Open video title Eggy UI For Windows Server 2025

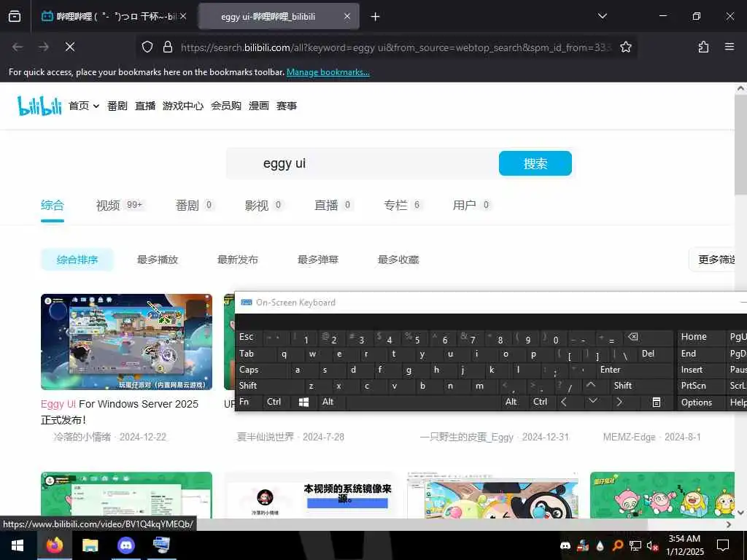[120, 412]
